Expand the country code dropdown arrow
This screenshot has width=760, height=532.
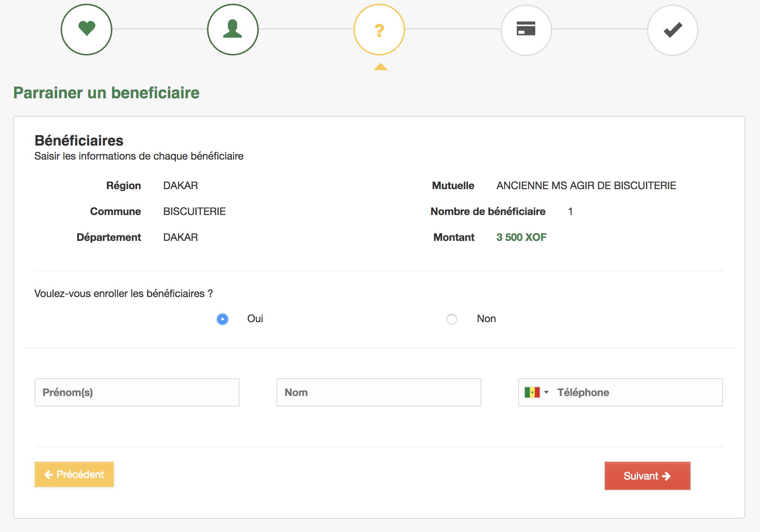coord(546,392)
